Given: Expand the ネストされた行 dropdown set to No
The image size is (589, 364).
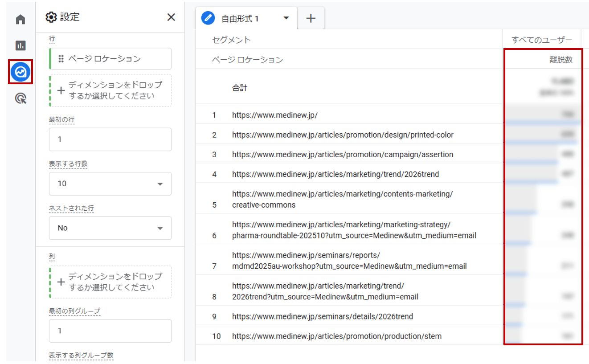Looking at the screenshot, I should (110, 228).
